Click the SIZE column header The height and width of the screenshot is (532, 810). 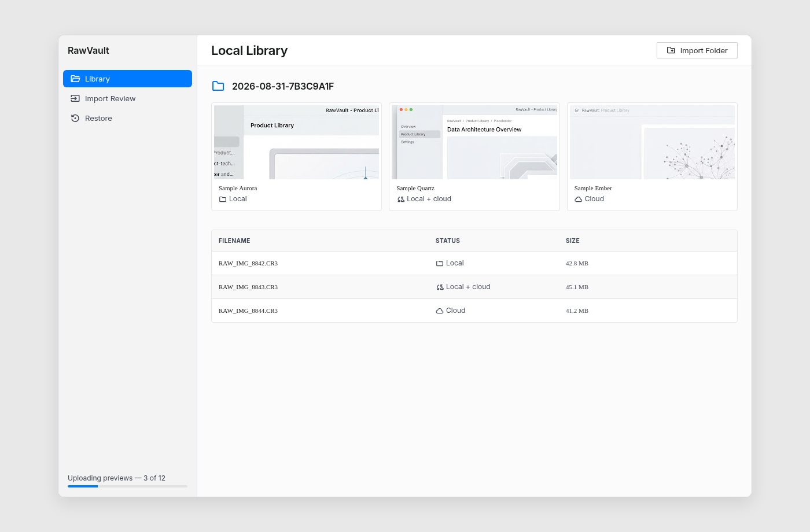tap(573, 241)
